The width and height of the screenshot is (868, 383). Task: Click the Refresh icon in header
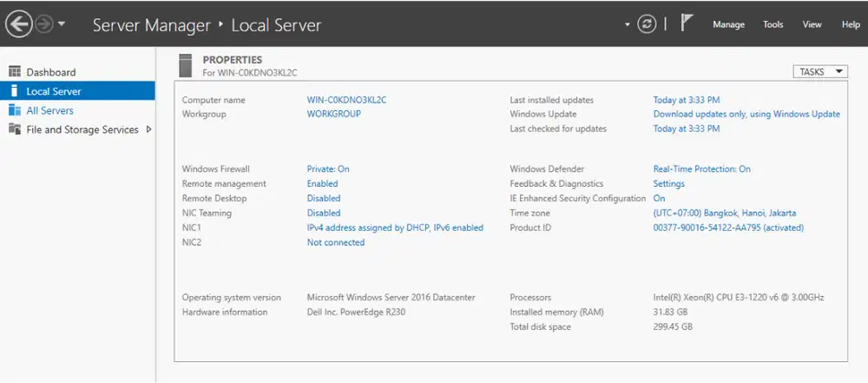pyautogui.click(x=647, y=23)
